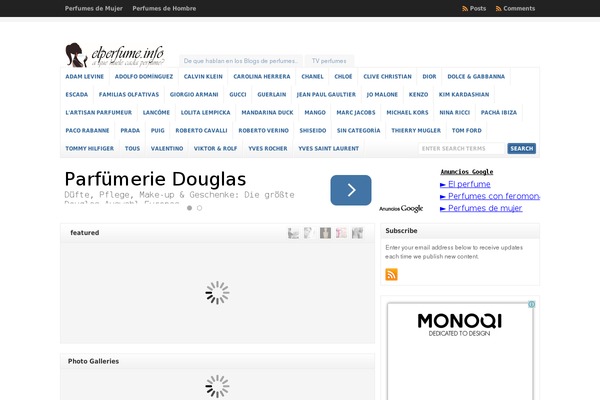Open Paco Rabanne category
Viewport: 600px width, 400px height.
click(x=87, y=131)
